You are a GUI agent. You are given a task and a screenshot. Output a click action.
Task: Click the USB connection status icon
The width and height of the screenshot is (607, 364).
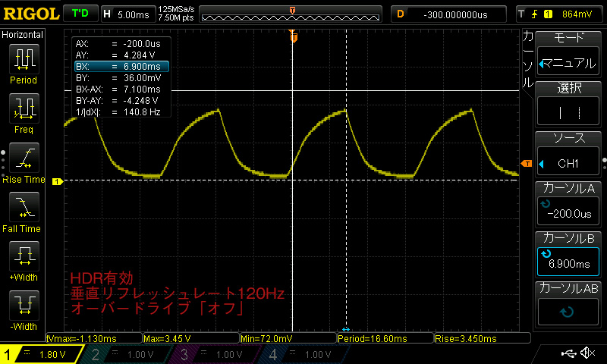pyautogui.click(x=568, y=353)
